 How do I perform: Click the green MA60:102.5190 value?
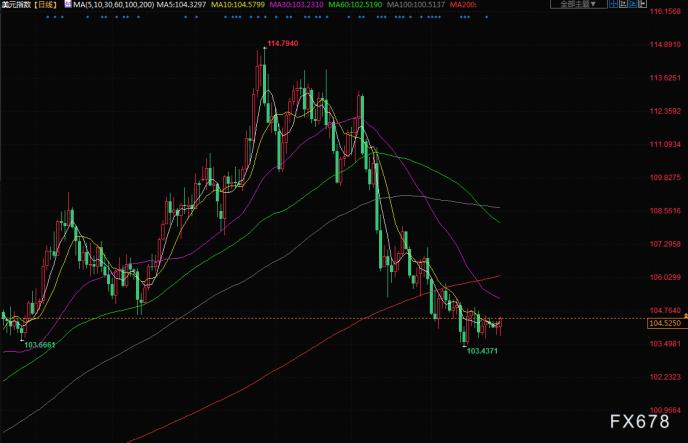click(355, 5)
